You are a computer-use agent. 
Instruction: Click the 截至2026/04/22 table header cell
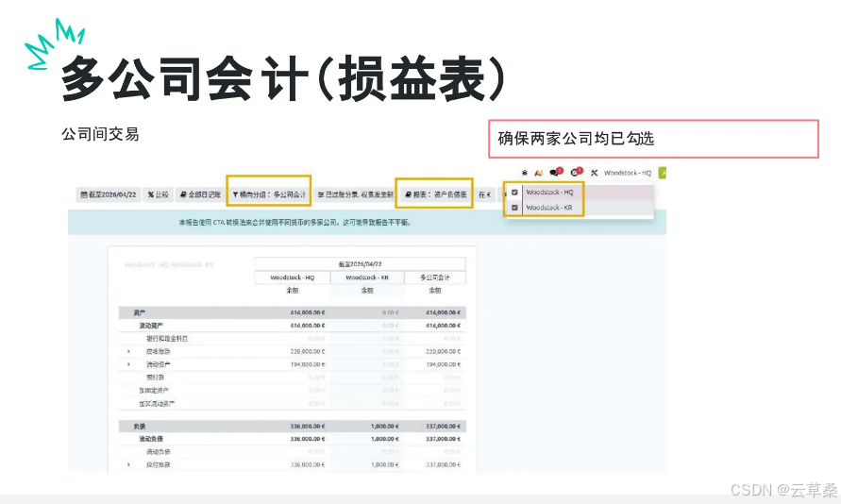[361, 264]
